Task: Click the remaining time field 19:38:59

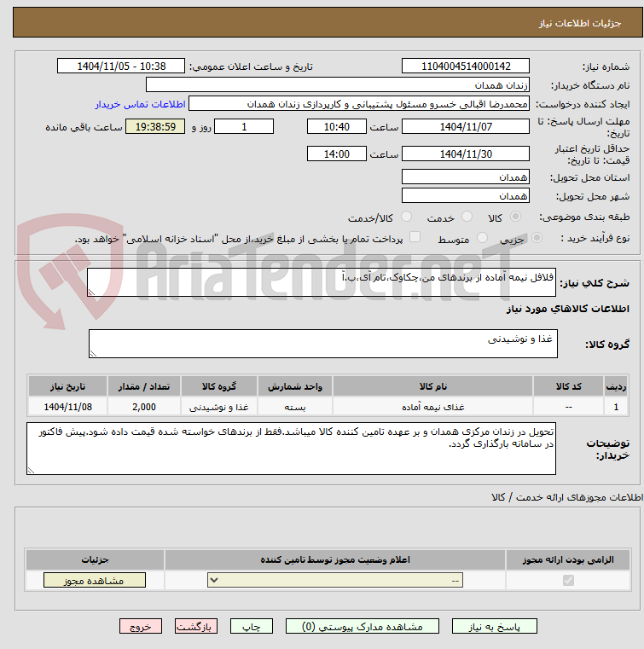Action: coord(155,127)
